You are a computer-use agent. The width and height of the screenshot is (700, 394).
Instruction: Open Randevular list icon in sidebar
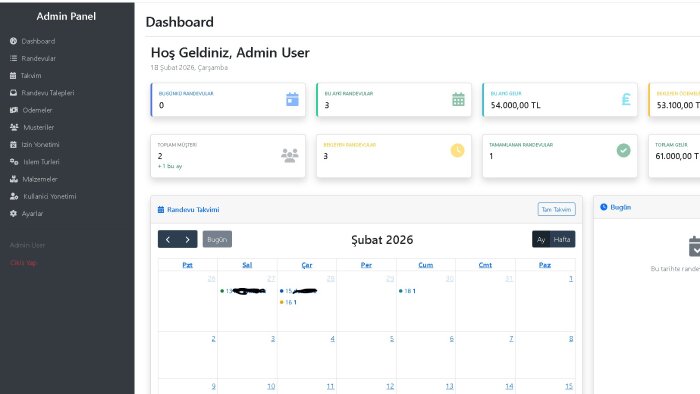click(x=13, y=58)
